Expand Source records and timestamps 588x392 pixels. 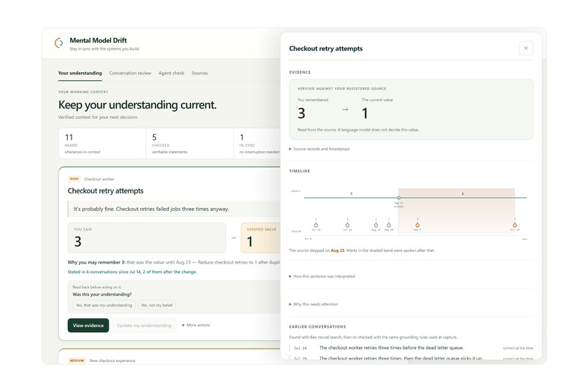[x=319, y=149]
